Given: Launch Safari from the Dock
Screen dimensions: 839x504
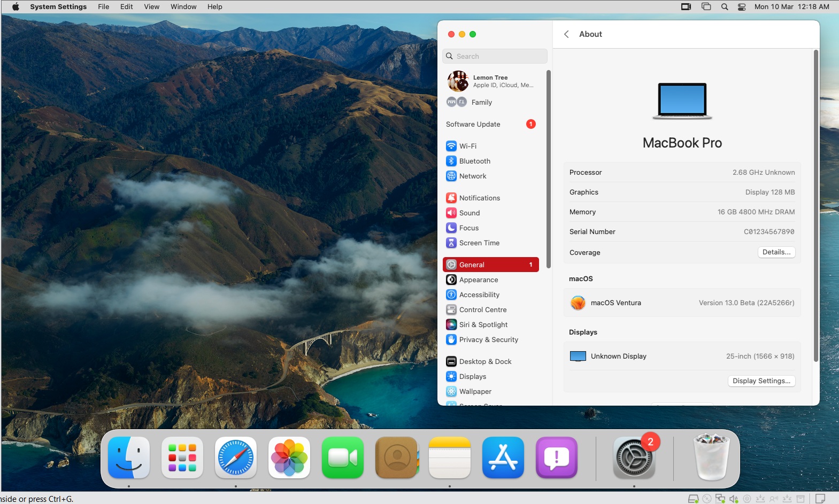Looking at the screenshot, I should 236,458.
